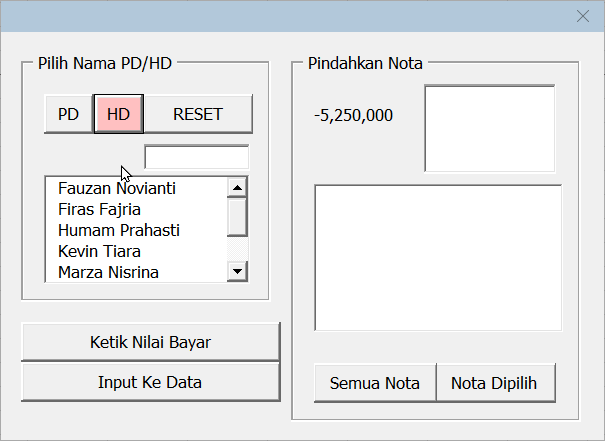Click the name list scrollbar thumb
Viewport: 605px width, 441px height.
point(237,217)
